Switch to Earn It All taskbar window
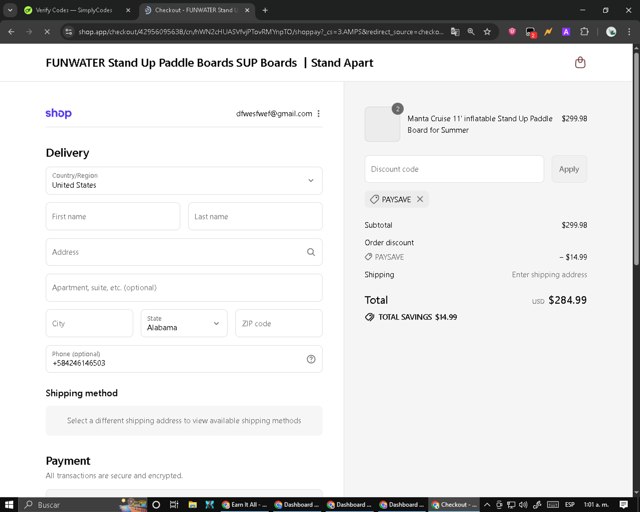 coord(244,505)
